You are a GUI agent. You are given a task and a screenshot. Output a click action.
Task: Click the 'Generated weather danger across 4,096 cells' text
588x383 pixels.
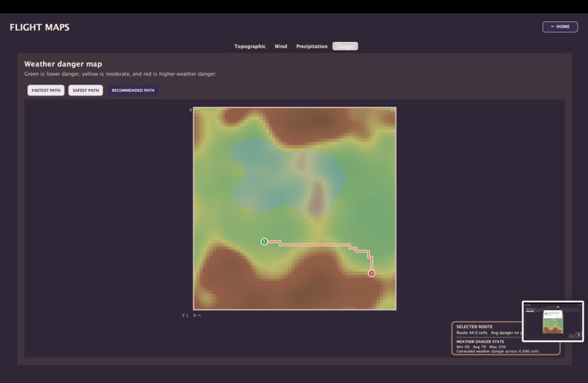498,352
